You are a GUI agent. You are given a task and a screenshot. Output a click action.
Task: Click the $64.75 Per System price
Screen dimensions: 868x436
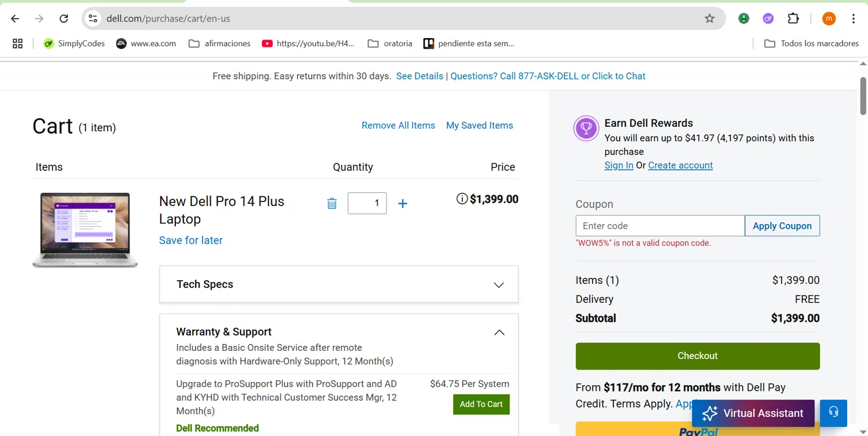pos(470,384)
